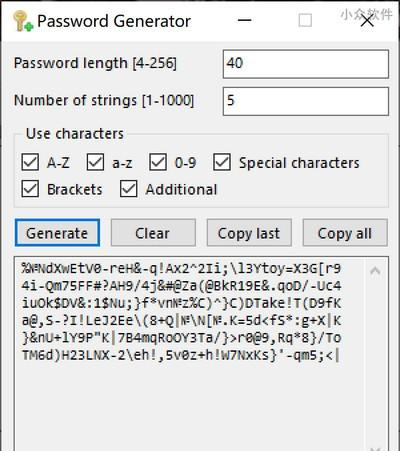Image resolution: width=400 pixels, height=451 pixels.
Task: Click the Copy all button
Action: tap(345, 233)
